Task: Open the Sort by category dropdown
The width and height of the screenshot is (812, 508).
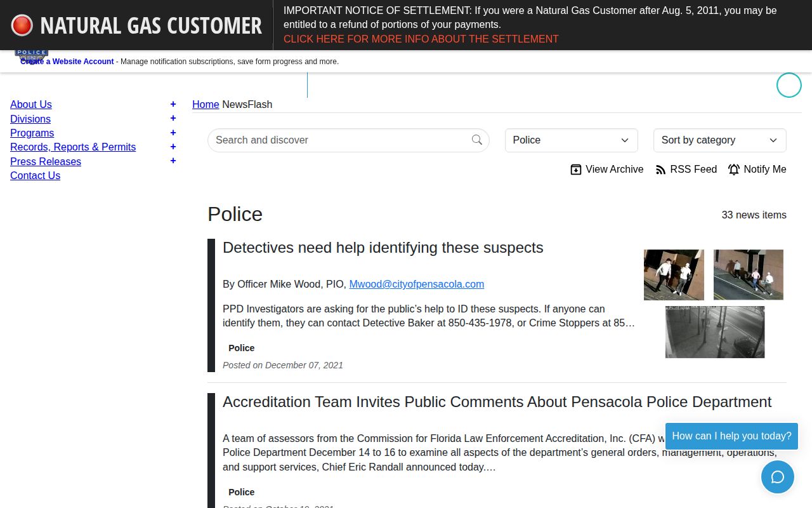Action: pos(720,140)
